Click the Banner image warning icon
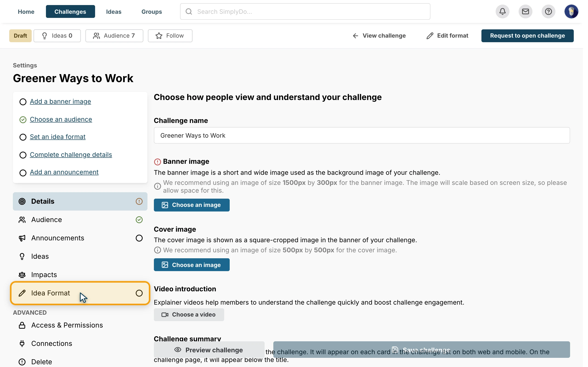The width and height of the screenshot is (588, 367). click(157, 162)
